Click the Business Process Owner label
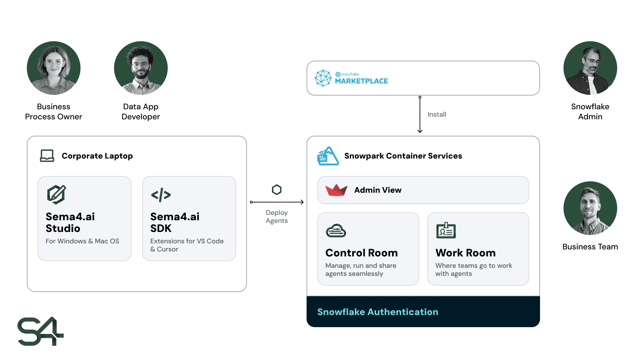Viewport: 644px width, 362px height. click(54, 112)
